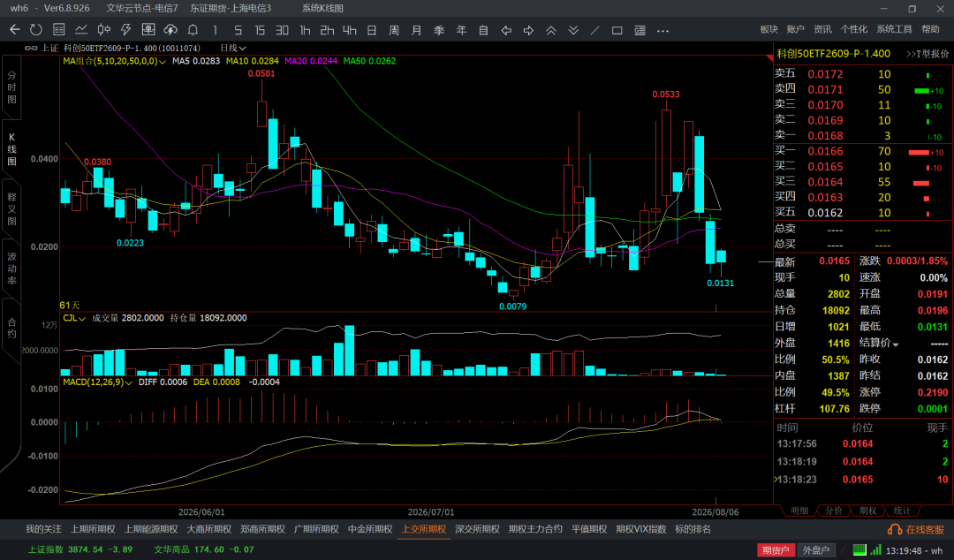Click the 外盘户 account button
The width and height of the screenshot is (954, 560).
[816, 549]
